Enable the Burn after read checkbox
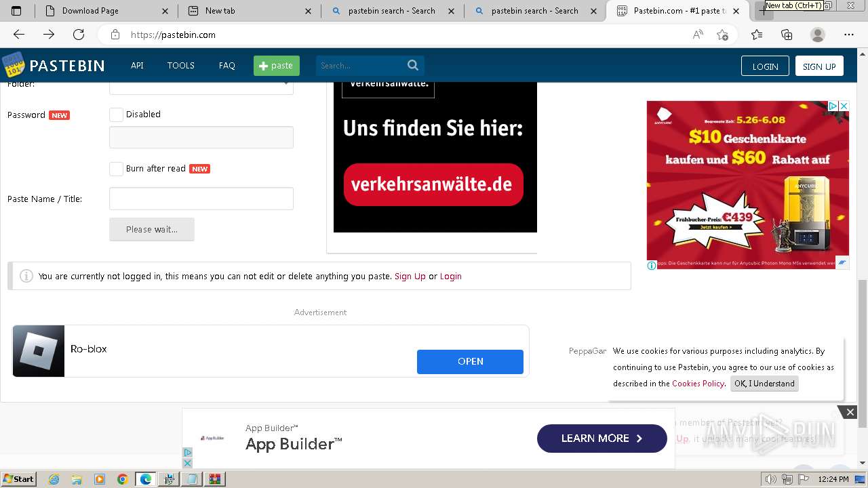 pos(117,169)
